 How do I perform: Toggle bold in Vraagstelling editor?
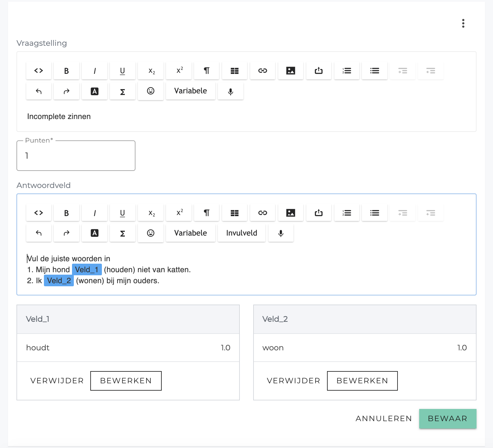(x=67, y=71)
